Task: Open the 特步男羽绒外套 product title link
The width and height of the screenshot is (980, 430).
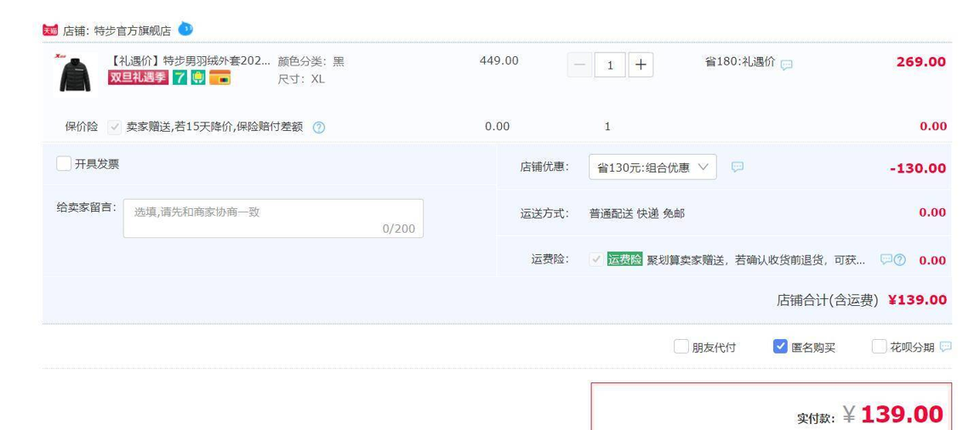Action: [x=191, y=61]
